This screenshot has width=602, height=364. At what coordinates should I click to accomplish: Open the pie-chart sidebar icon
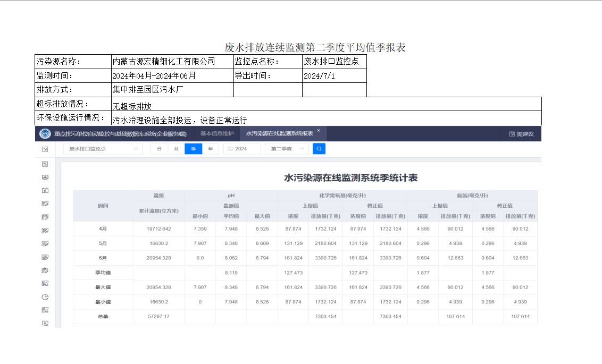[45, 297]
